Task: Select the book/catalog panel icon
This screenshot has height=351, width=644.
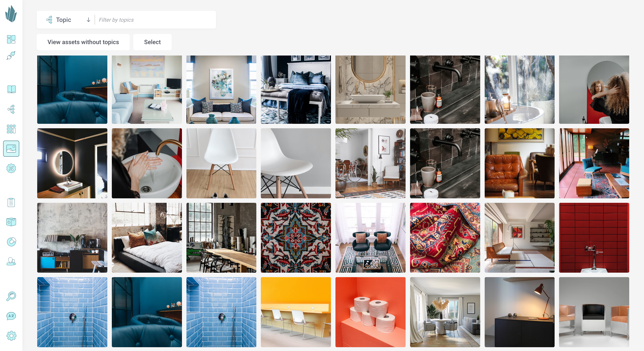Action: 12,89
